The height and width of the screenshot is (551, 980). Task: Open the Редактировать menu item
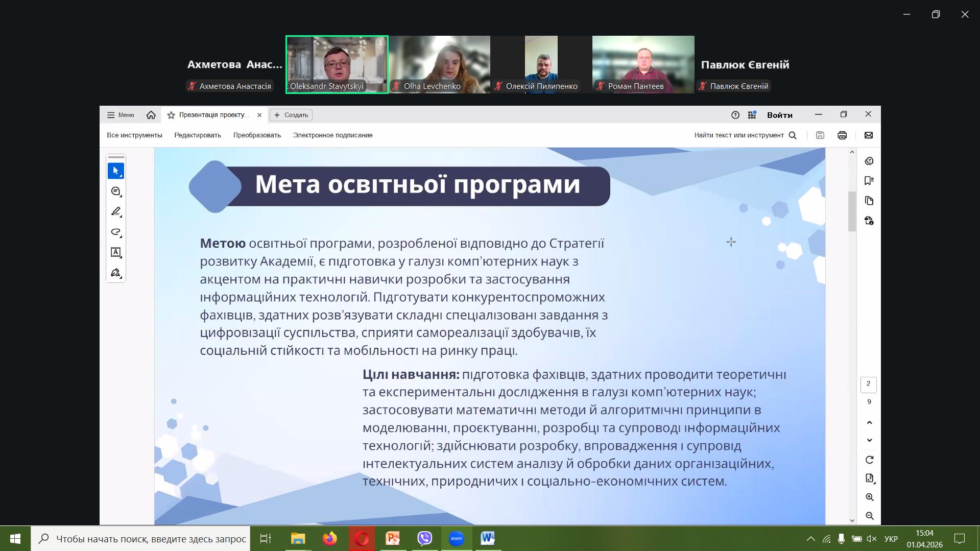(197, 135)
